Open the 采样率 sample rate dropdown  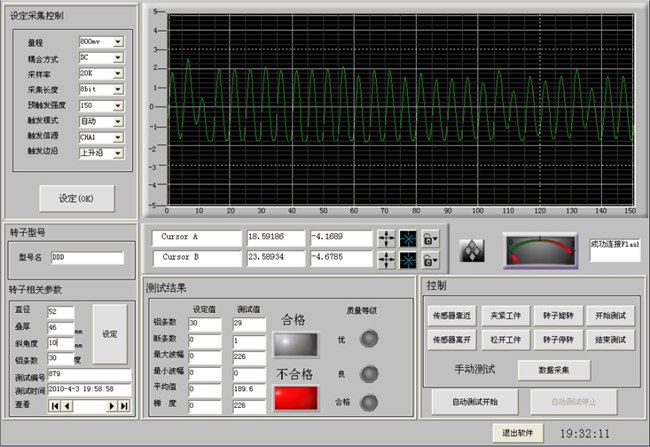pyautogui.click(x=118, y=74)
